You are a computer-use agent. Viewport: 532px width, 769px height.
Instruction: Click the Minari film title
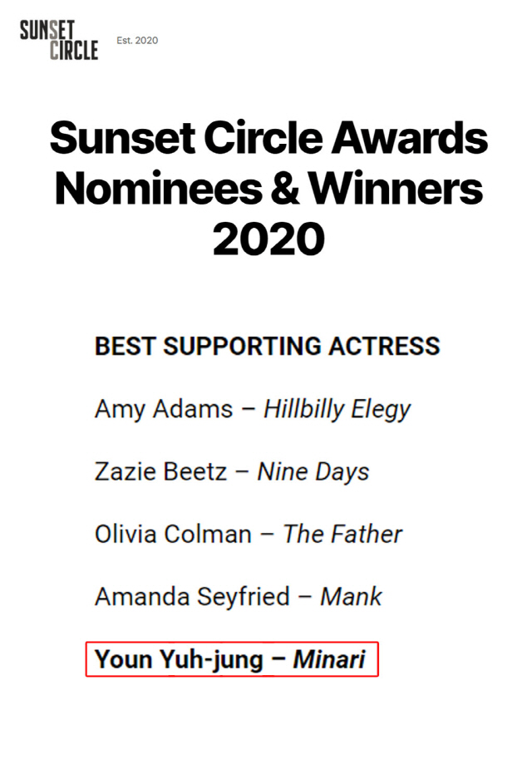(x=329, y=659)
